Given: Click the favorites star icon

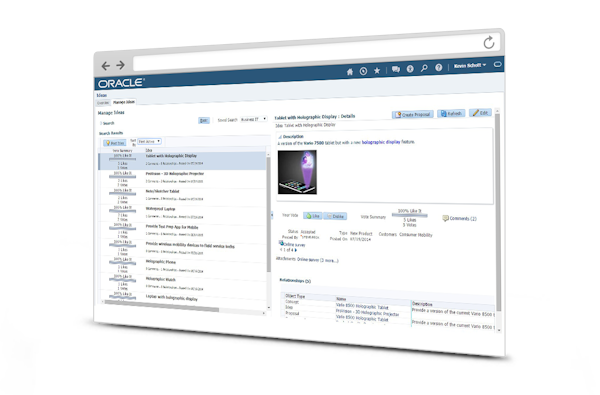Looking at the screenshot, I should tap(377, 70).
